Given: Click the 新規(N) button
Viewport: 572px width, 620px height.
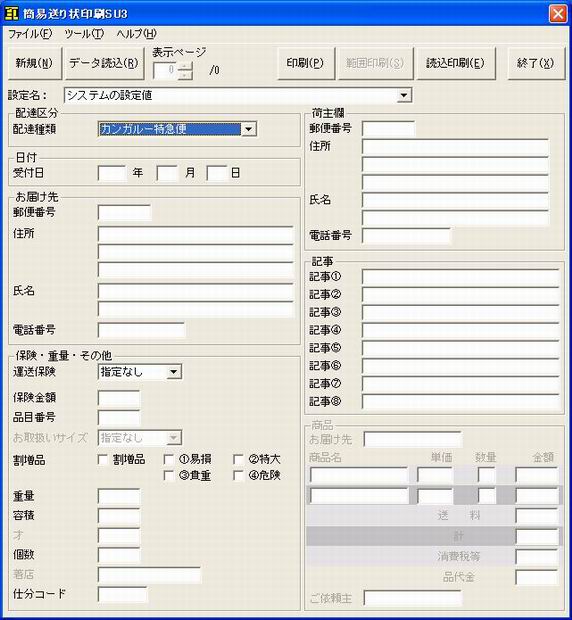Looking at the screenshot, I should click(35, 63).
